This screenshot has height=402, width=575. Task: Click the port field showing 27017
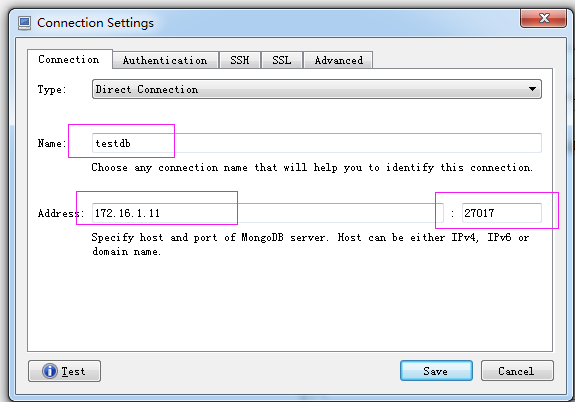502,213
